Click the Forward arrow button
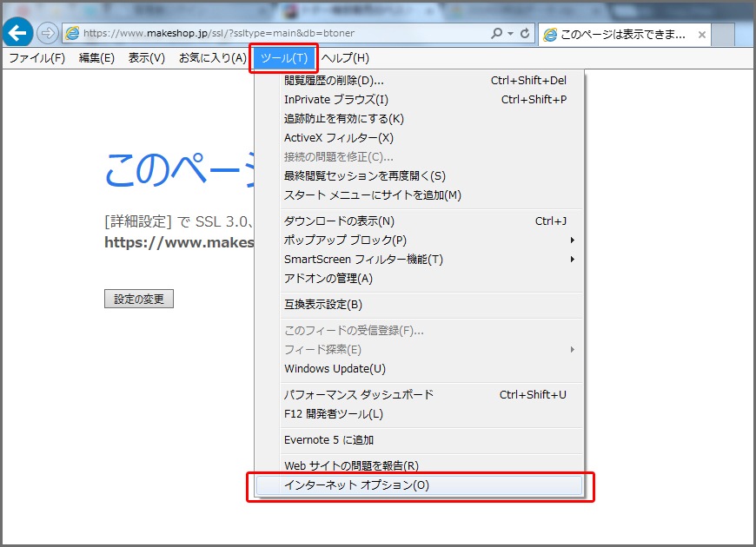Image resolution: width=756 pixels, height=547 pixels. 47,34
